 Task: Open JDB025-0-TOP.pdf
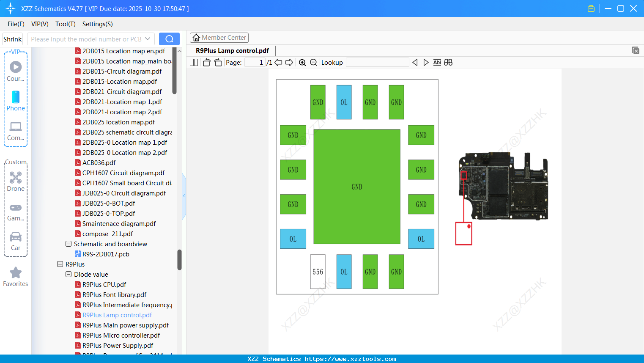coord(109,214)
